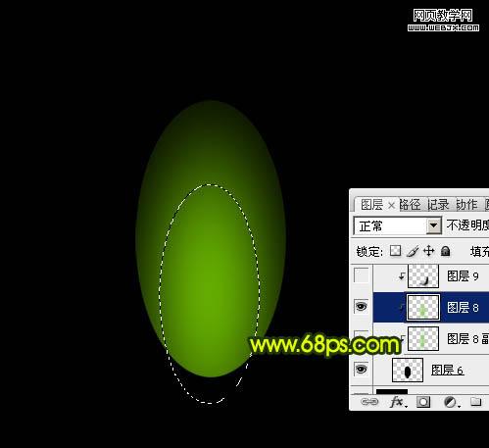Select the 图层 6 layer name
The image size is (489, 448).
[x=447, y=371]
